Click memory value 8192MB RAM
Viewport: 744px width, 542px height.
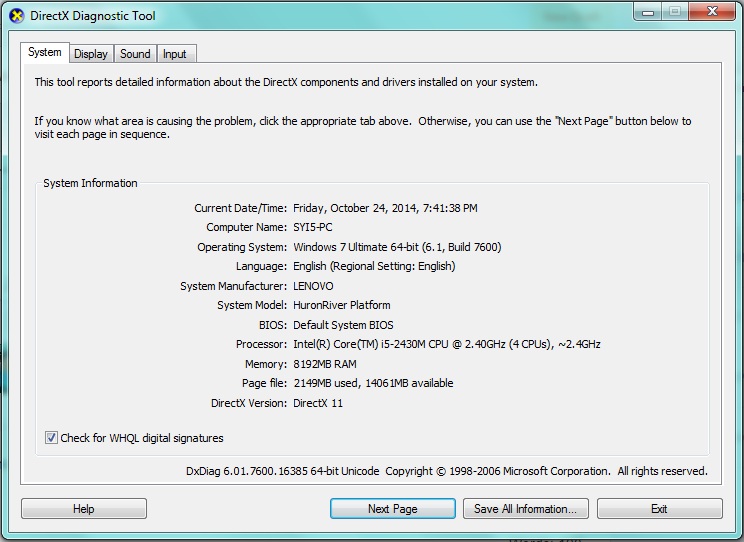325,364
